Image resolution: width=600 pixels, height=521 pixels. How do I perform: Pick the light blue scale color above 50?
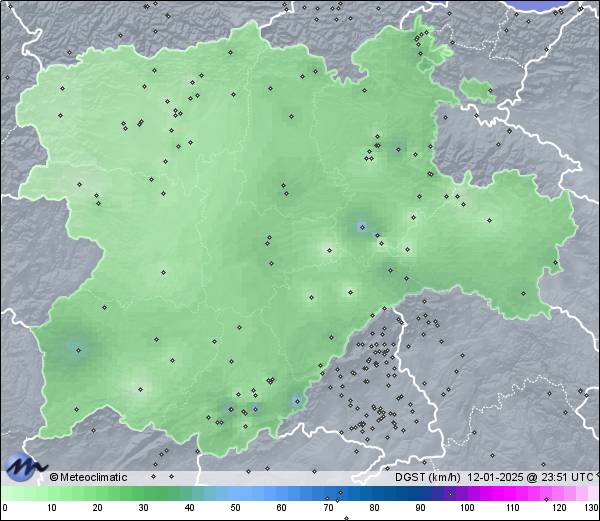[235, 493]
